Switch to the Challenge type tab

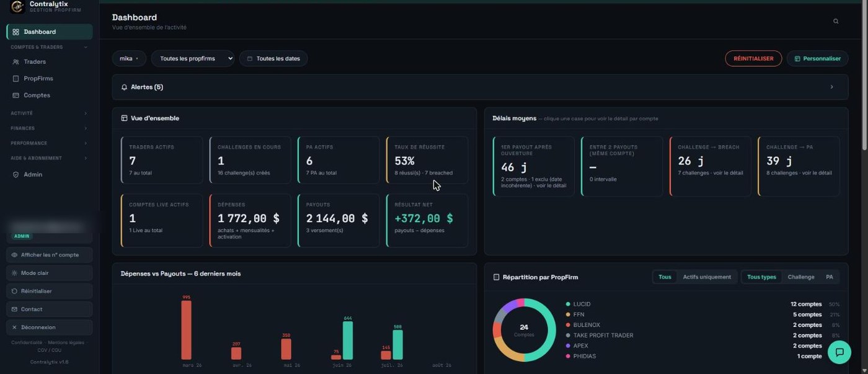(801, 277)
